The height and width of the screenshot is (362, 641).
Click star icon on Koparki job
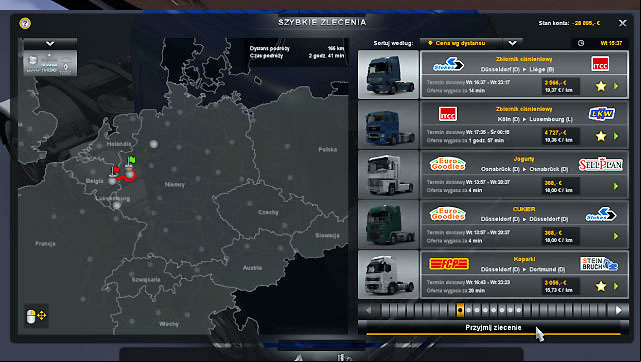coord(601,286)
